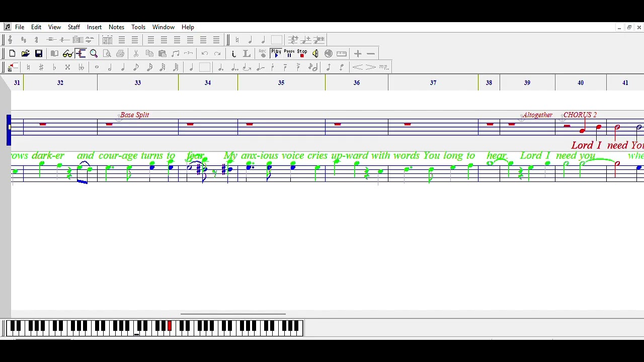Paste from clipboard icon
Screen dimensions: 644x362
tap(163, 53)
